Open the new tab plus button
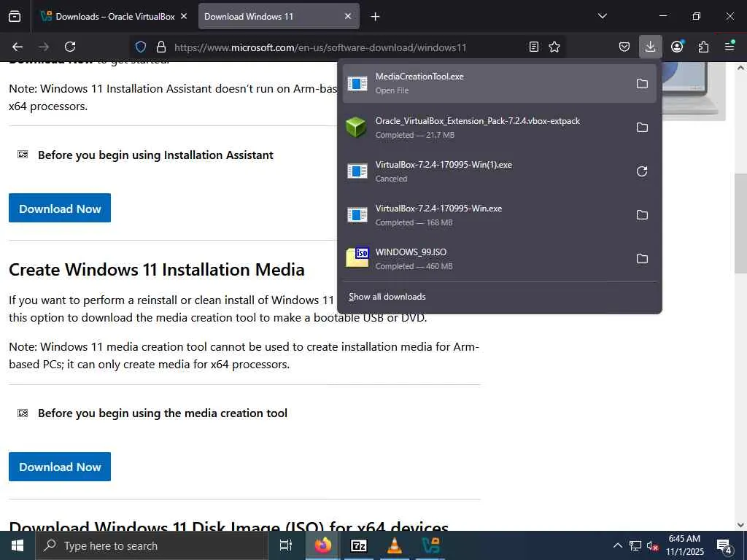The image size is (747, 560). pos(375,17)
